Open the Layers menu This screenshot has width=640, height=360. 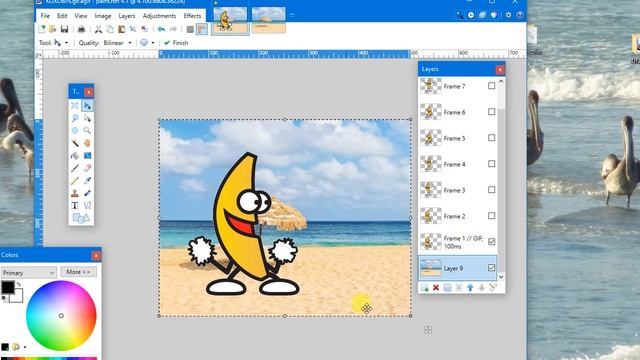127,16
